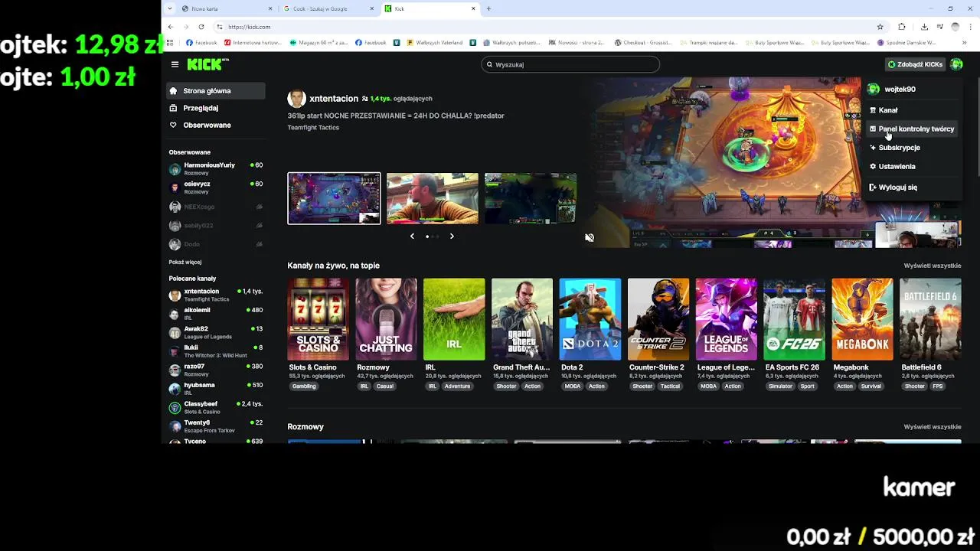The width and height of the screenshot is (980, 551).
Task: Unmute the featured stream via speaker icon
Action: 590,237
